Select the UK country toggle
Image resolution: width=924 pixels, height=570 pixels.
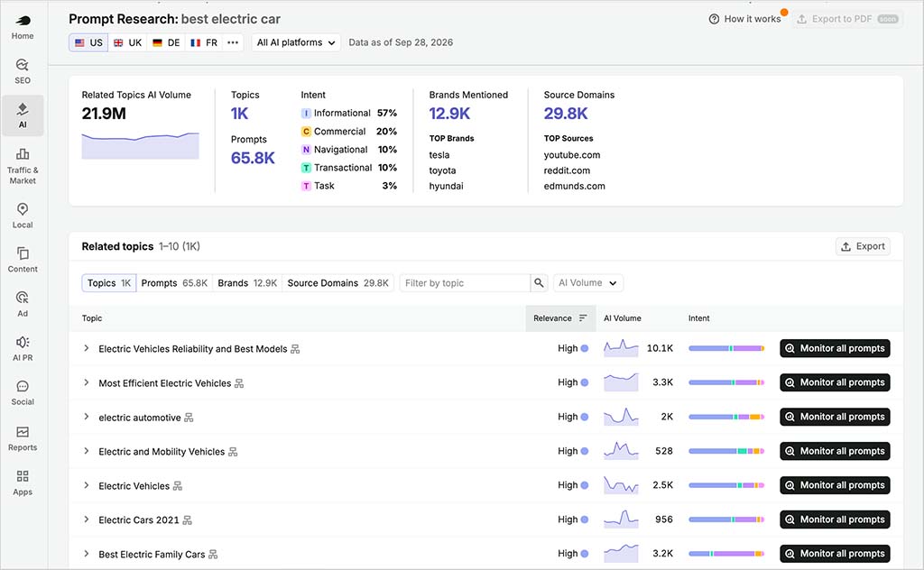coord(127,42)
